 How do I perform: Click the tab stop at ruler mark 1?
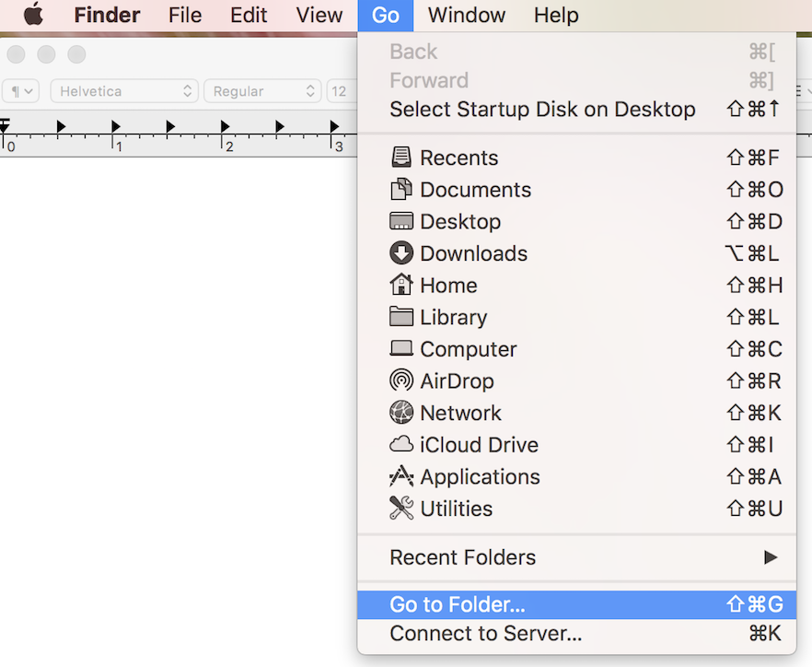(116, 126)
